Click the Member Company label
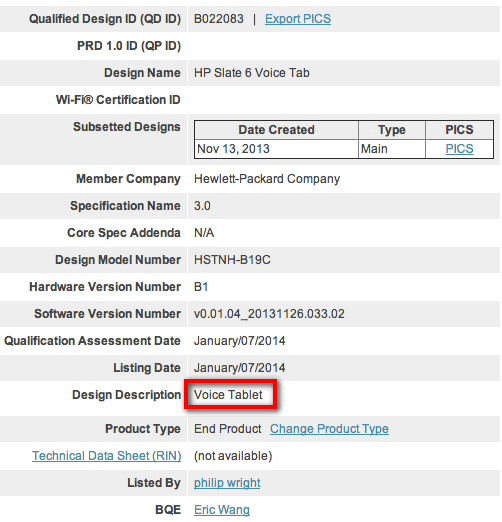502x522 pixels. [x=128, y=179]
